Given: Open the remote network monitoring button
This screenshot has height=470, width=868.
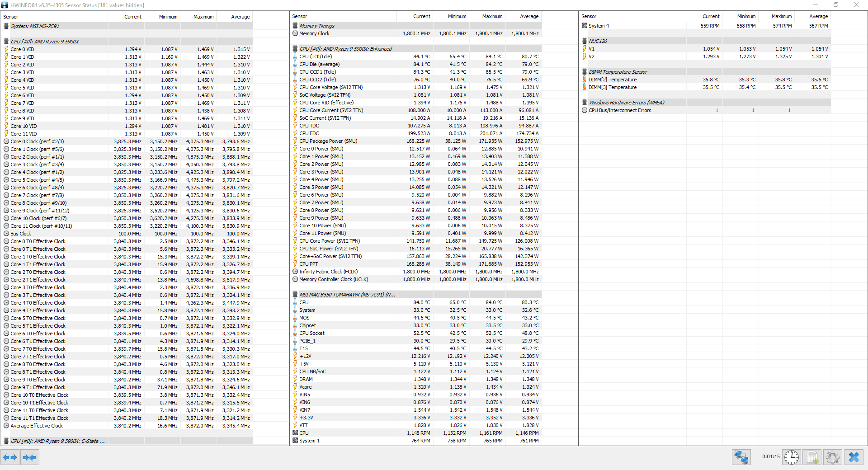Looking at the screenshot, I should tap(741, 457).
